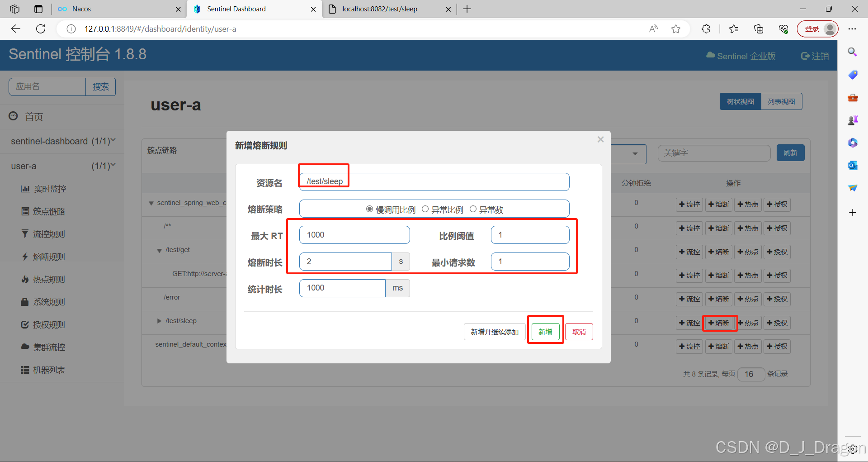Image resolution: width=868 pixels, height=462 pixels.
Task: Expand the sentinel-dashboard app entry
Action: [x=62, y=141]
